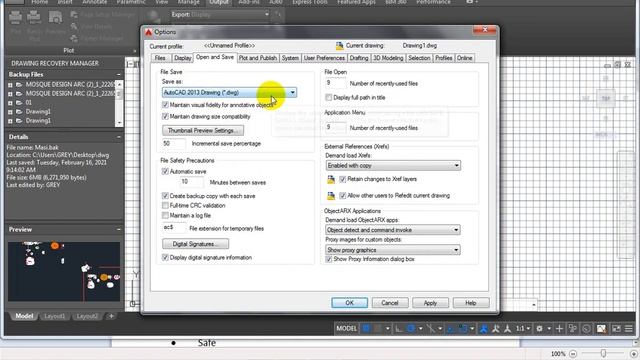Toggle Object snap tracking icon in status bar

pyautogui.click(x=450, y=328)
